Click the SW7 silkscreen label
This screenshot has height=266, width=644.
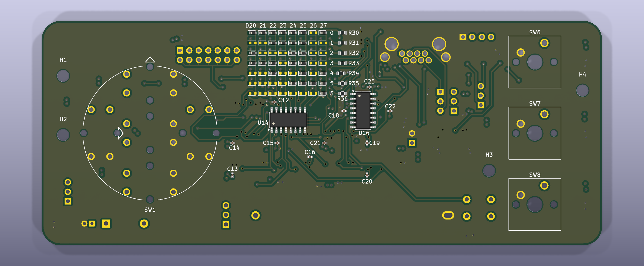[535, 104]
